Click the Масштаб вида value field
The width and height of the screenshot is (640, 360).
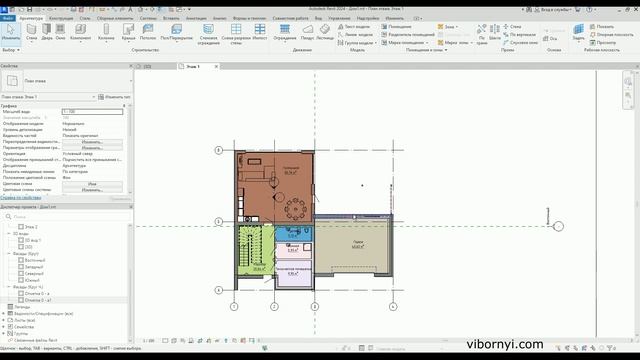click(x=92, y=111)
